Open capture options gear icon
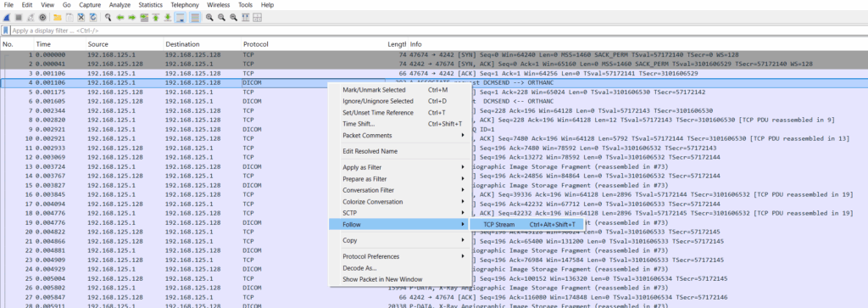868x308 pixels. 42,18
